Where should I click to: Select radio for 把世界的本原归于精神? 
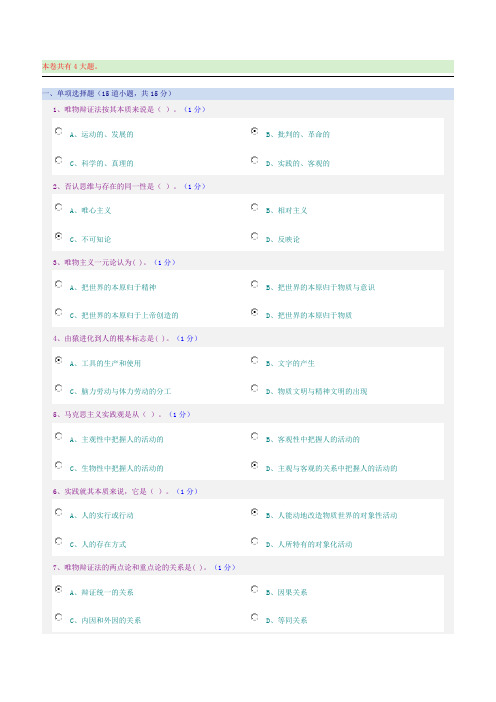point(59,284)
